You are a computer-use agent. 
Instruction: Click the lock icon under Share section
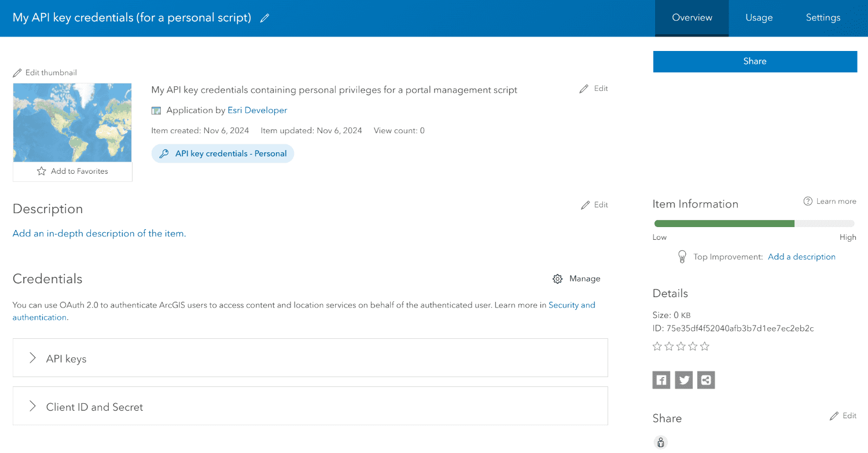(x=660, y=442)
